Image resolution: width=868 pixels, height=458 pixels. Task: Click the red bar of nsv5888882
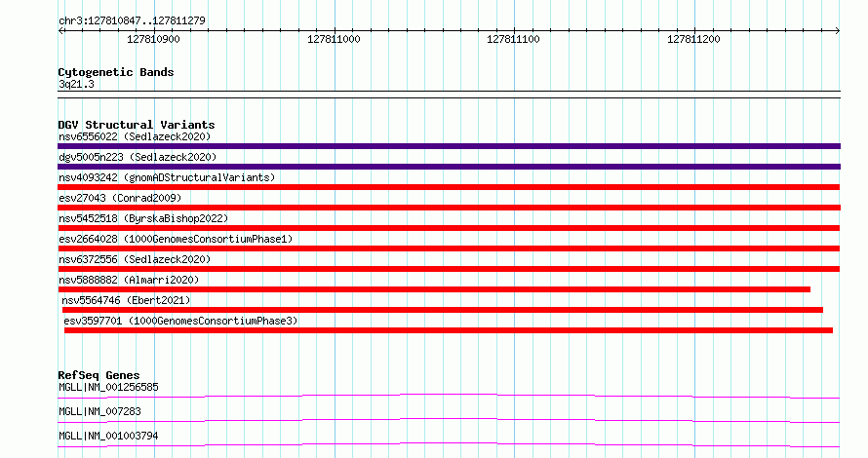434,289
